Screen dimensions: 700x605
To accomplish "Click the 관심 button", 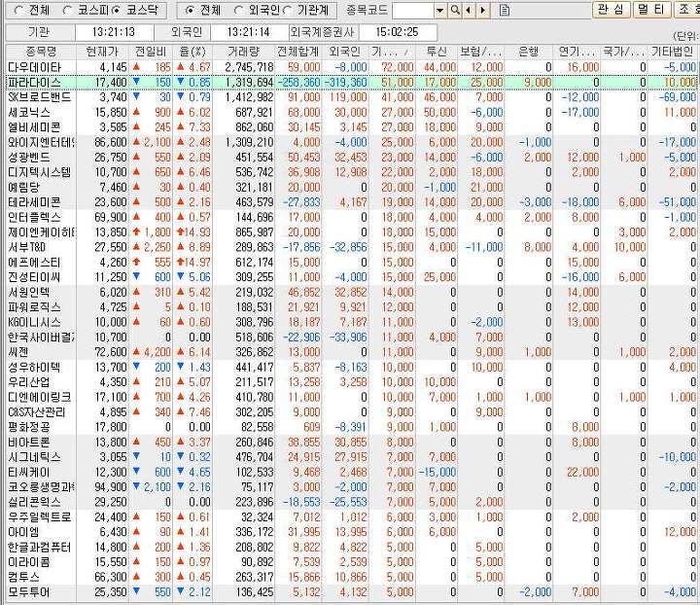I will click(x=612, y=10).
